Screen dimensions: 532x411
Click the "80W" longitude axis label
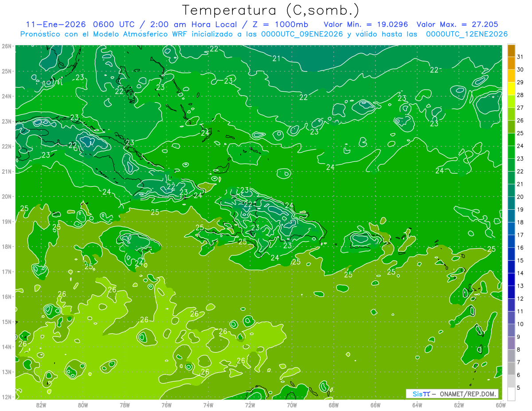(x=83, y=405)
